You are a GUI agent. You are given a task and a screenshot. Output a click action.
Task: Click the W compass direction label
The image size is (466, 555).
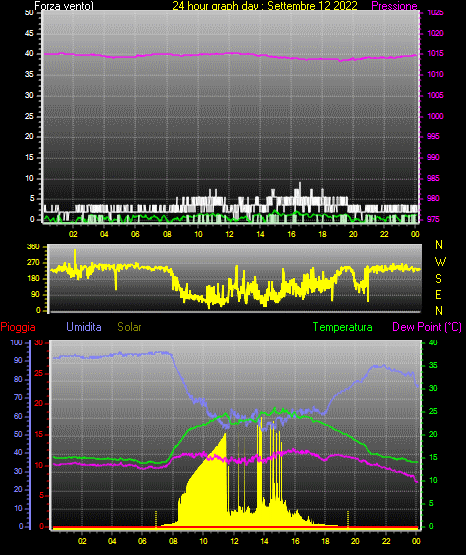(x=440, y=262)
